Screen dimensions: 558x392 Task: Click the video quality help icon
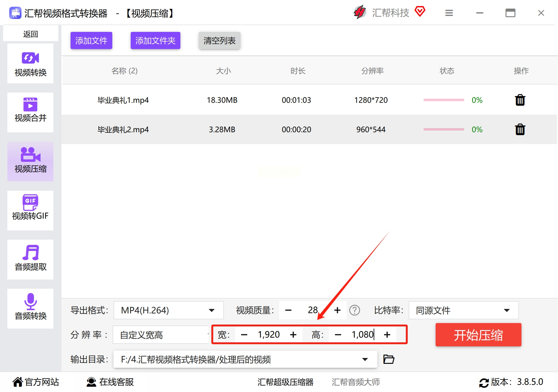point(355,310)
